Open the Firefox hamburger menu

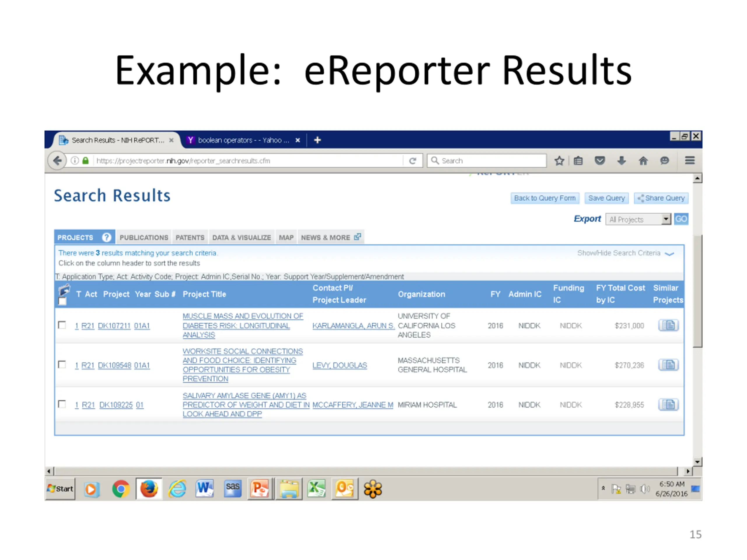690,161
